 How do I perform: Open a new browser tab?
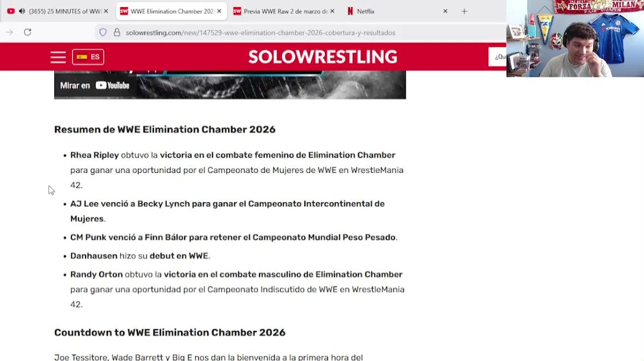pos(464,11)
